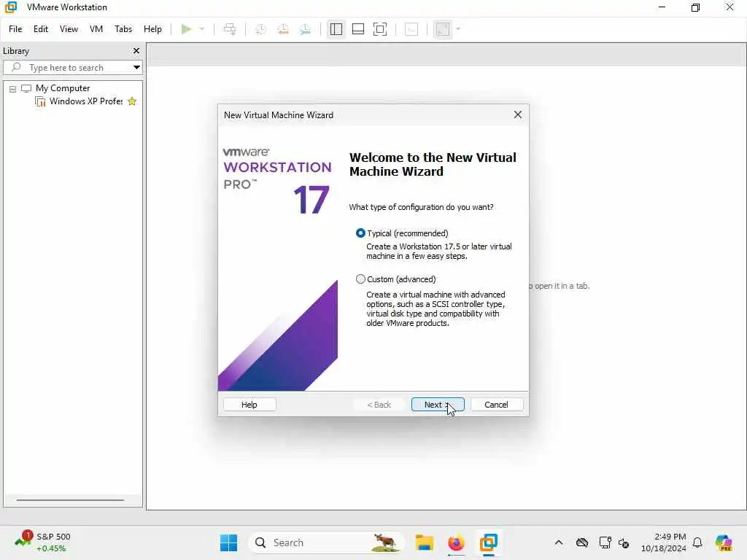This screenshot has height=560, width=747.
Task: Click the notification bell icon
Action: (x=697, y=542)
